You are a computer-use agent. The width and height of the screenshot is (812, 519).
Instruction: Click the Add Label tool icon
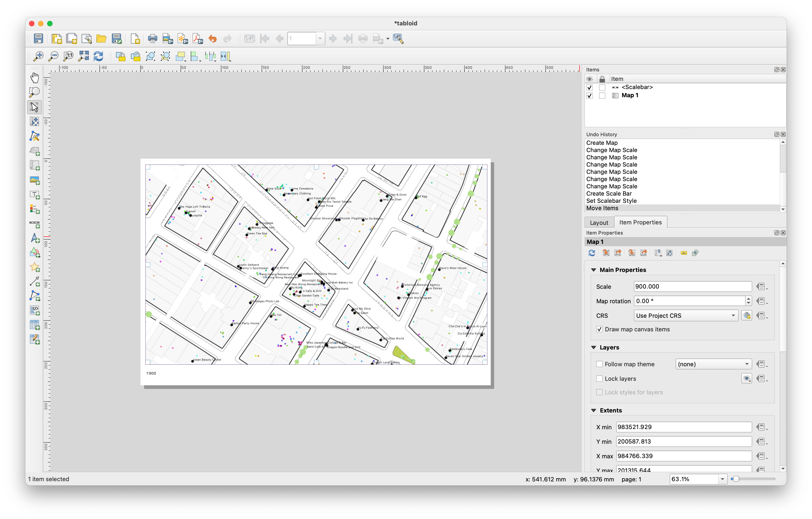pyautogui.click(x=34, y=195)
